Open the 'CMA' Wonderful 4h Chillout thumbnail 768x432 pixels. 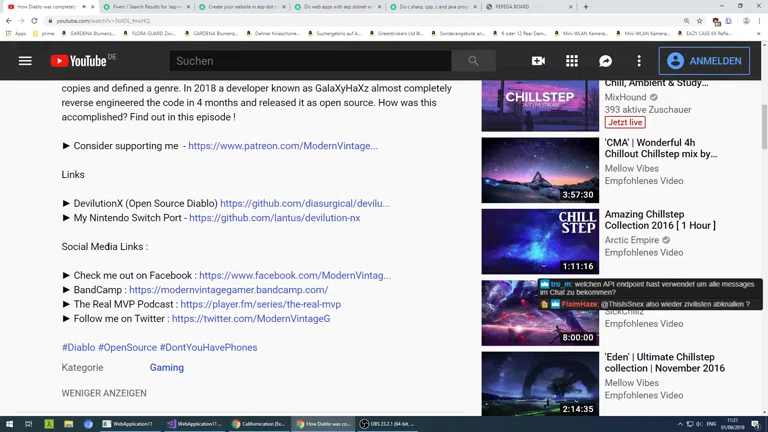tap(540, 170)
